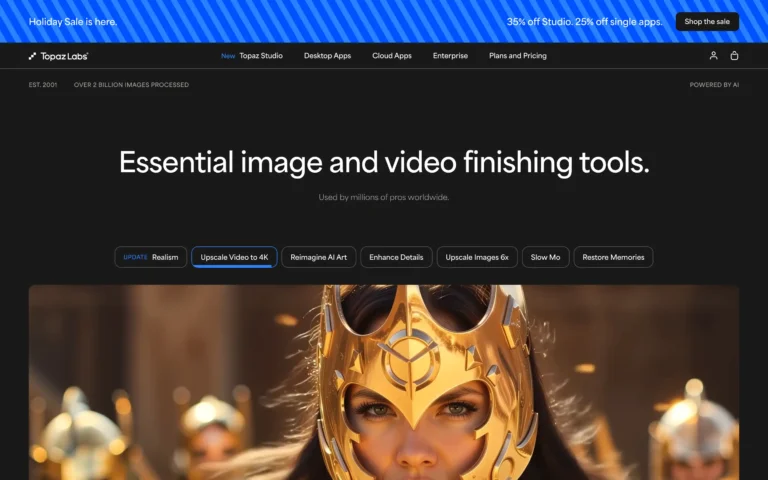This screenshot has width=768, height=480.
Task: Open Plans and Pricing
Action: (x=518, y=56)
